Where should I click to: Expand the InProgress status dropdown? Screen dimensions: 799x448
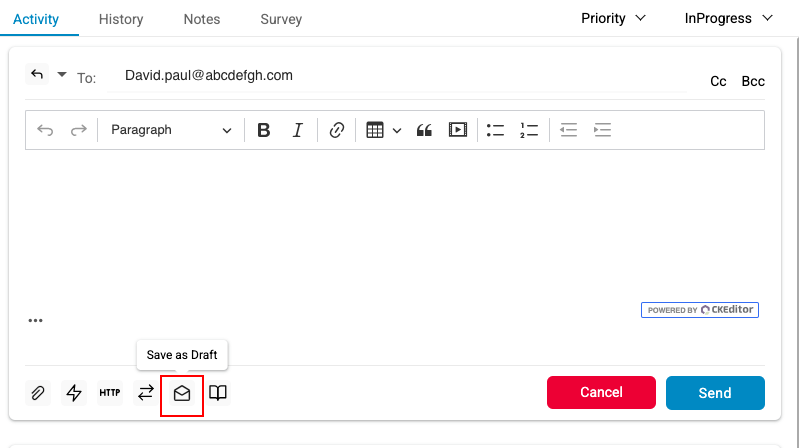728,18
